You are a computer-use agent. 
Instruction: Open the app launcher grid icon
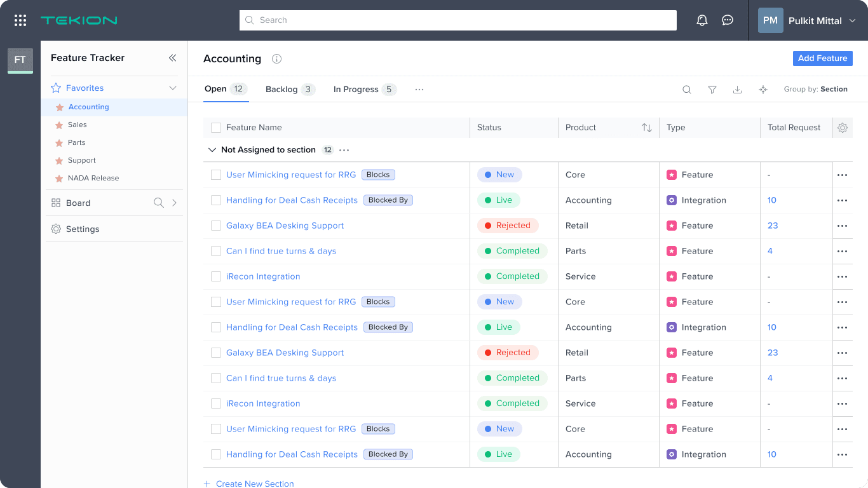[x=20, y=20]
